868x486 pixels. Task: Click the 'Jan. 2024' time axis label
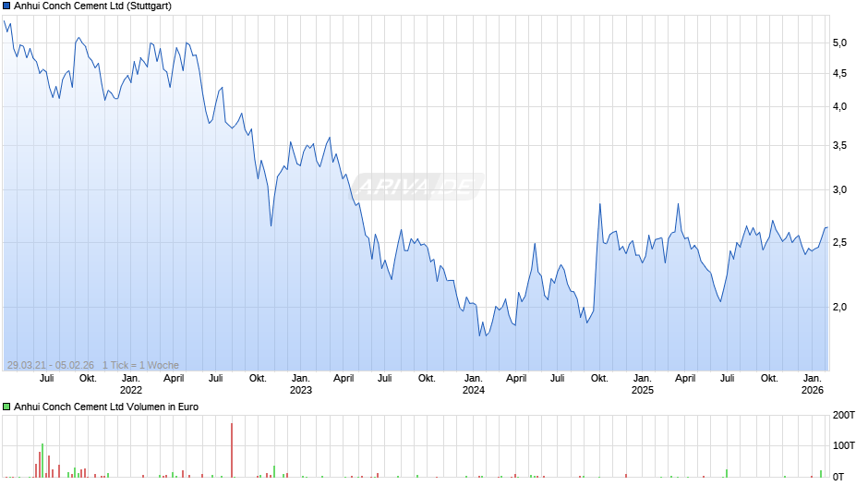pos(474,384)
